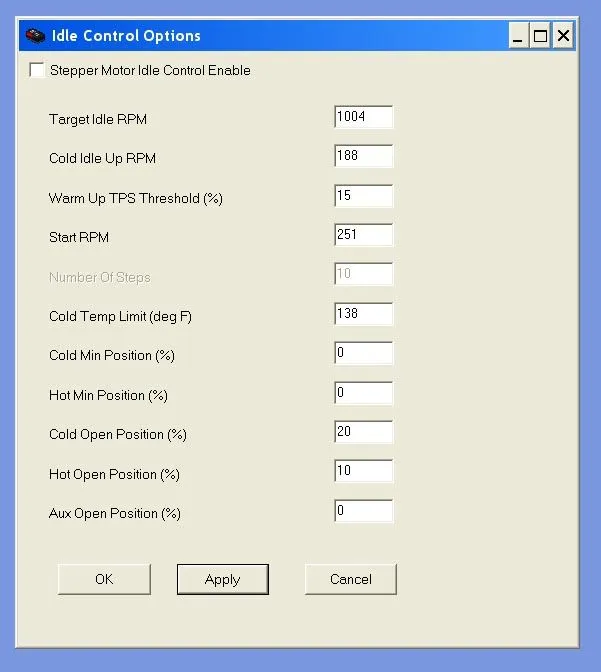Minimize the Idle Control Options window
The height and width of the screenshot is (672, 601).
tap(518, 37)
